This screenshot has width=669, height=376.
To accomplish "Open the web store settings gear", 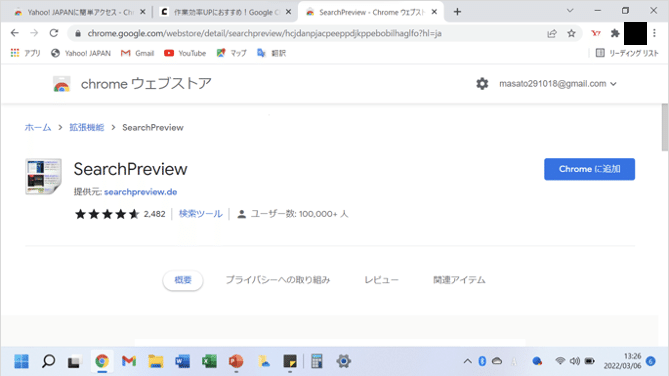I will click(x=482, y=84).
